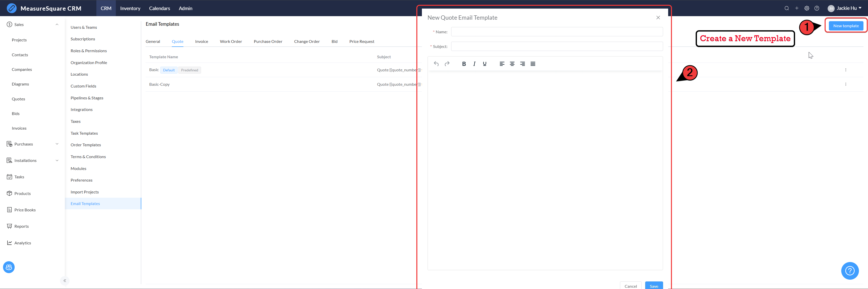Save the new quote email template
The image size is (868, 289).
(654, 286)
